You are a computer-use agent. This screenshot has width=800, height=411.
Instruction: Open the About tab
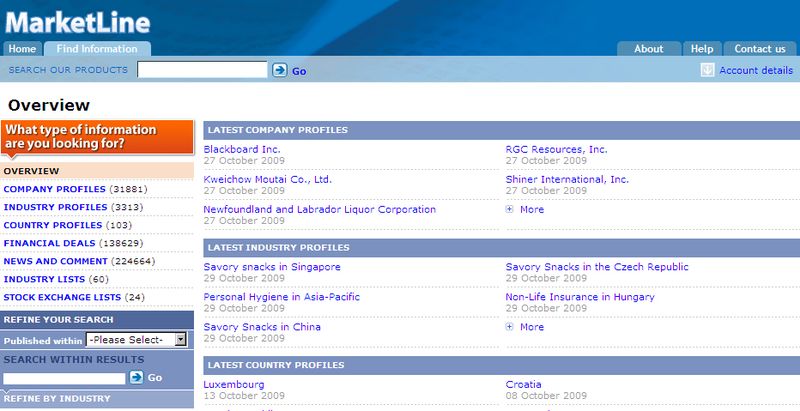pos(648,49)
